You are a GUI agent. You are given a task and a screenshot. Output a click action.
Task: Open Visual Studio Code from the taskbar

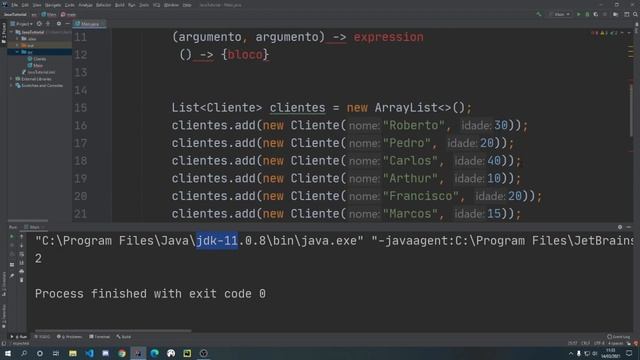point(89,353)
